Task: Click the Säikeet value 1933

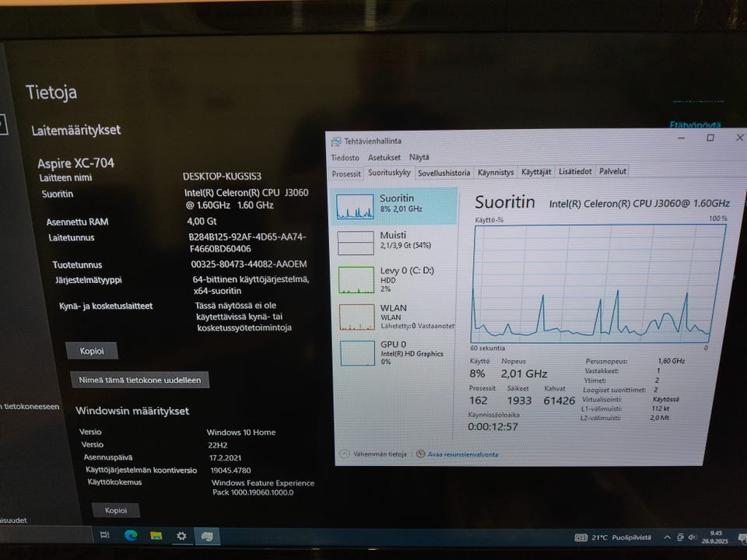Action: [519, 401]
